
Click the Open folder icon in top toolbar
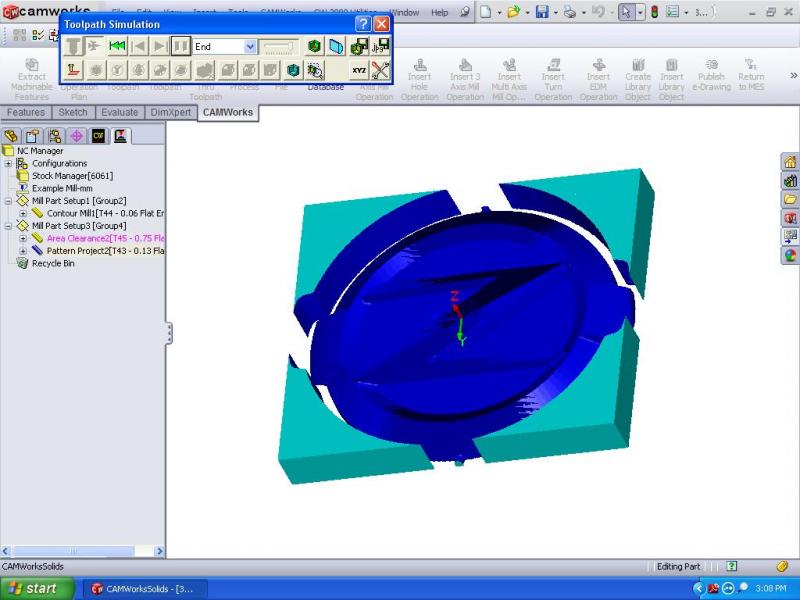[514, 12]
